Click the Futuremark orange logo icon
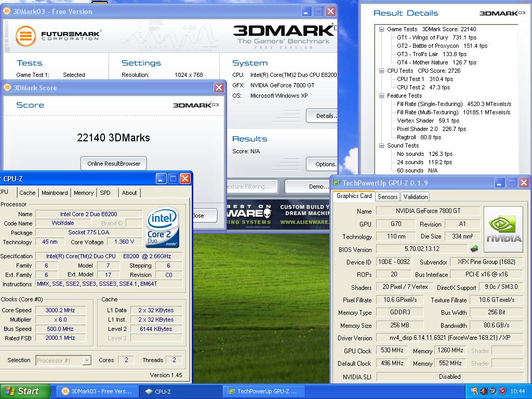The height and width of the screenshot is (399, 532). (26, 36)
